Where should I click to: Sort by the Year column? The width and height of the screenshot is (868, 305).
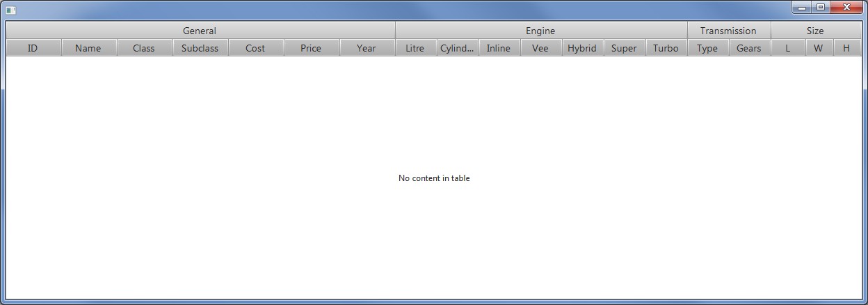367,48
